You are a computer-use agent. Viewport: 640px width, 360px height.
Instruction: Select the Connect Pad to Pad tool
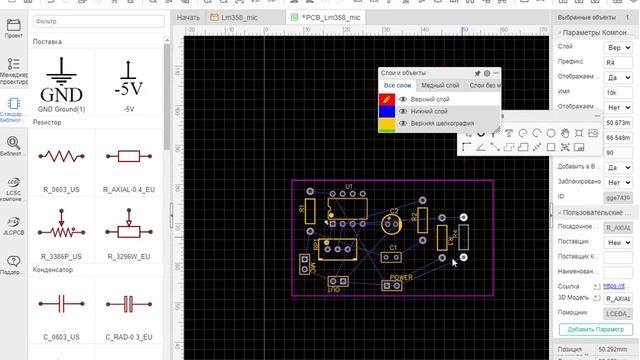pos(495,147)
